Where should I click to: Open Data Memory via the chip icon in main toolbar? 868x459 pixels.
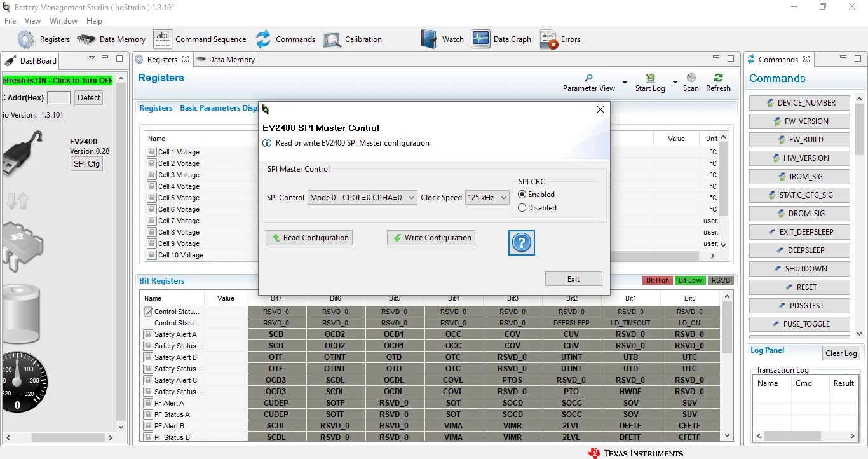(86, 39)
